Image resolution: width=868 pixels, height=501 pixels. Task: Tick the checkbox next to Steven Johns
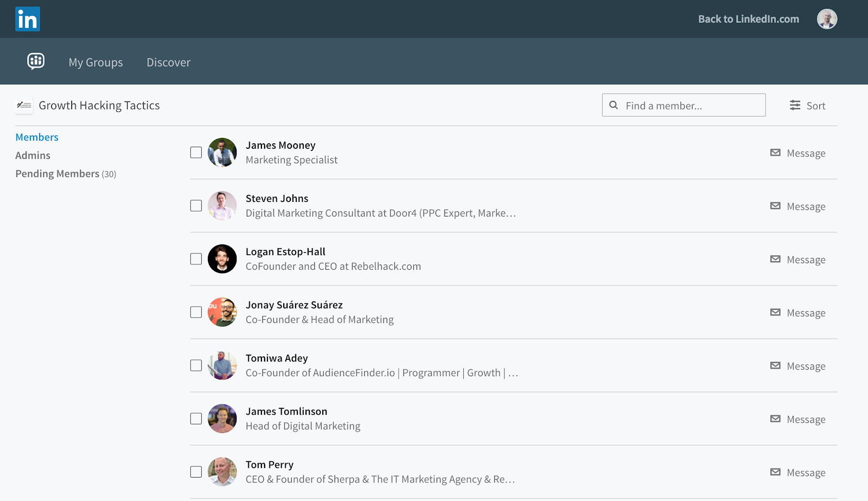(x=196, y=206)
